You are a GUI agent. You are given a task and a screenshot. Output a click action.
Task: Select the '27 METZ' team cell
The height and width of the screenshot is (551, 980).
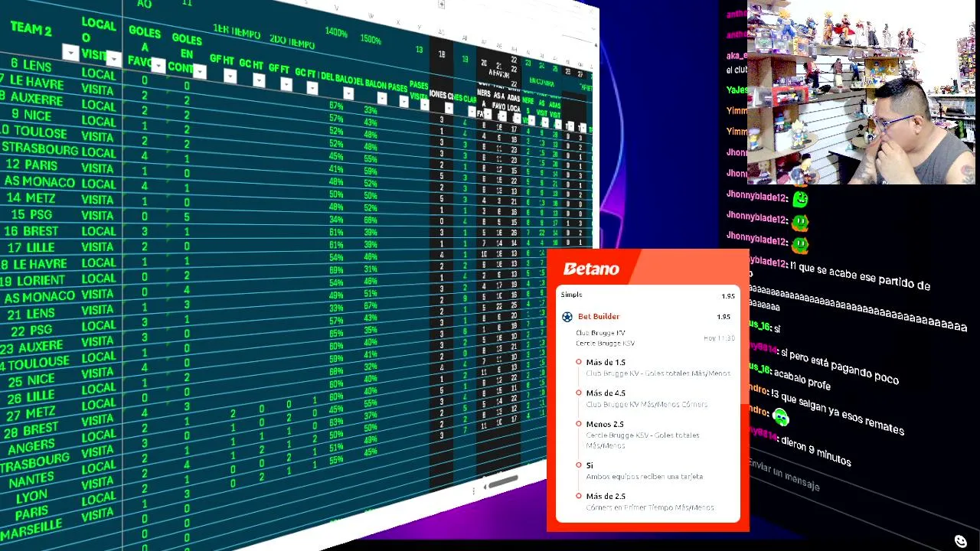pos(31,415)
